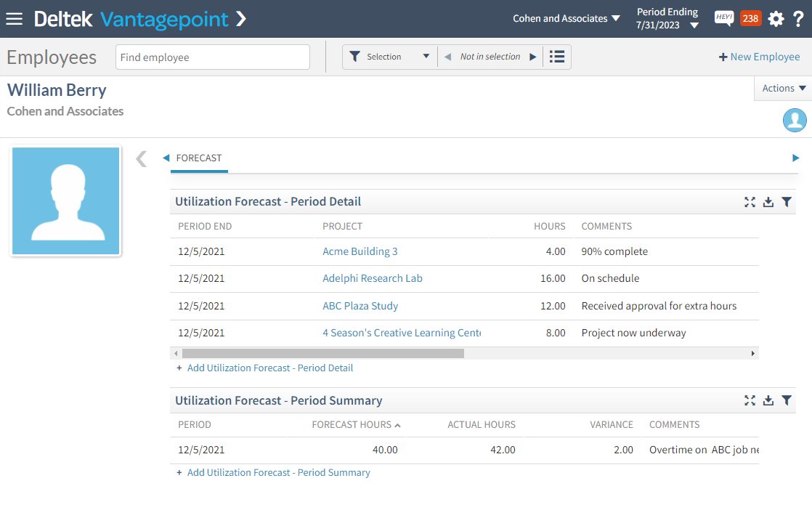Viewport: 812px width, 510px height.
Task: Click the New Employee button
Action: 759,57
